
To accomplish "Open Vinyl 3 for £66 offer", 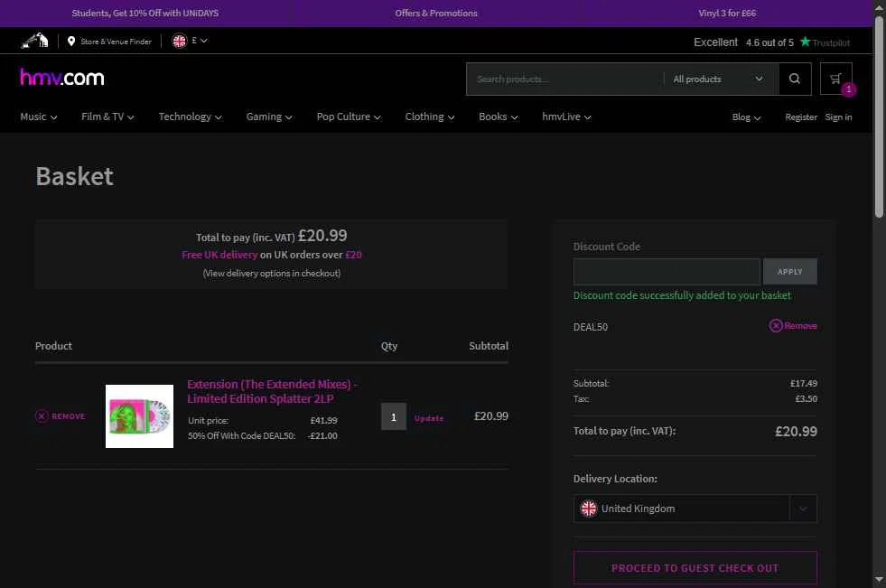I will [x=727, y=13].
